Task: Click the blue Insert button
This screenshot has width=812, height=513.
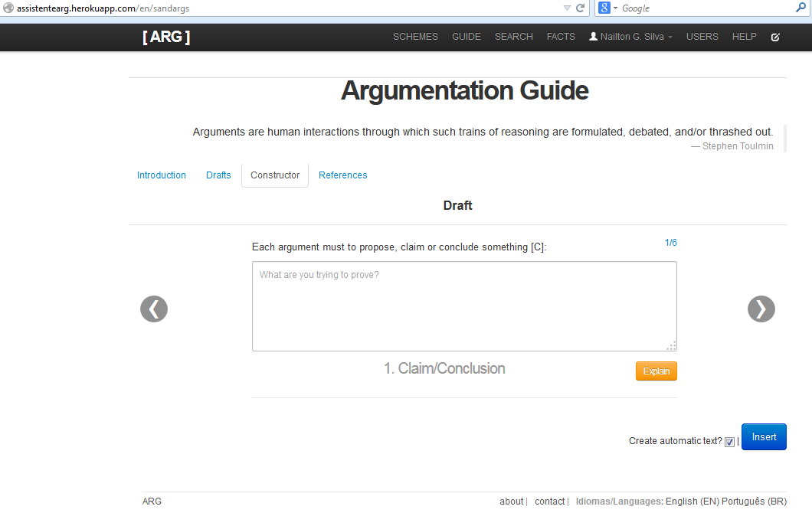Action: 764,437
